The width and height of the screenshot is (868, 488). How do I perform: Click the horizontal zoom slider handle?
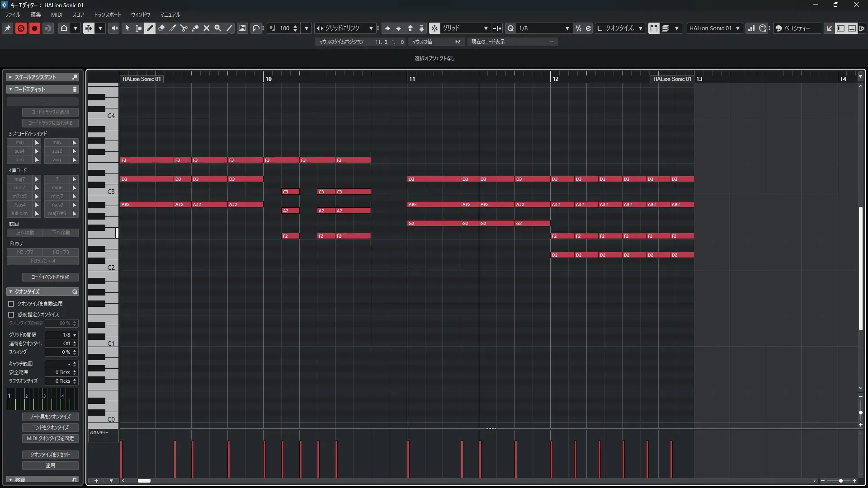tap(840, 481)
